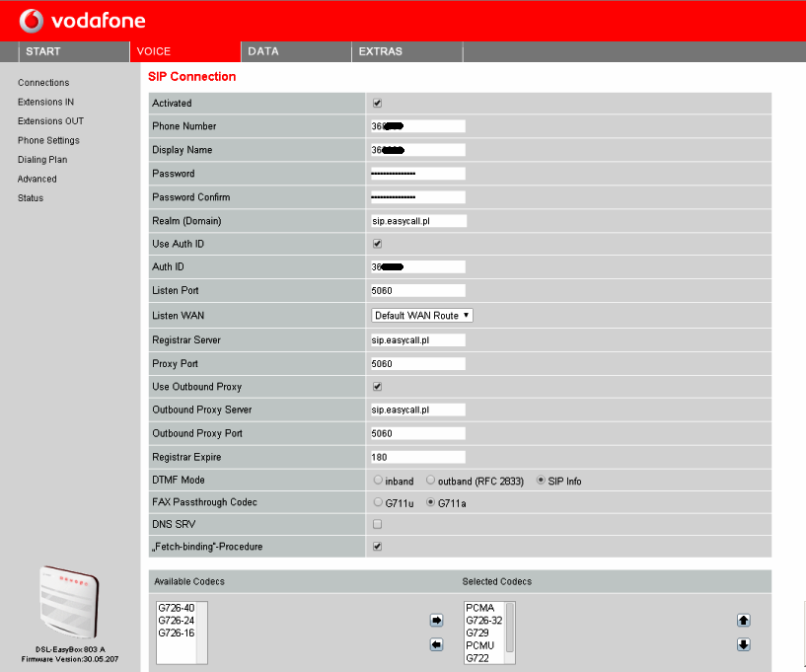Click the up arrow to move codec up

point(743,620)
